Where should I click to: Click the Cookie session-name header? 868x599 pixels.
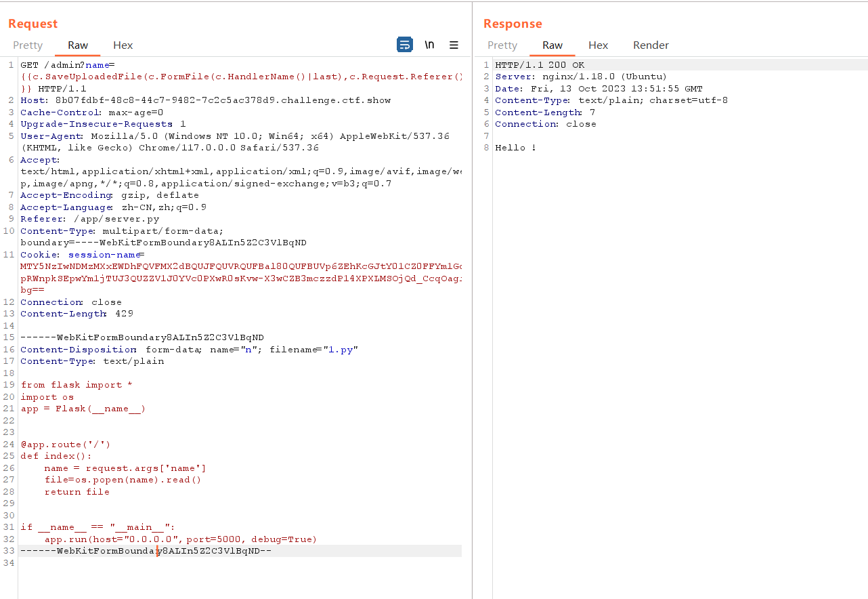click(x=83, y=255)
